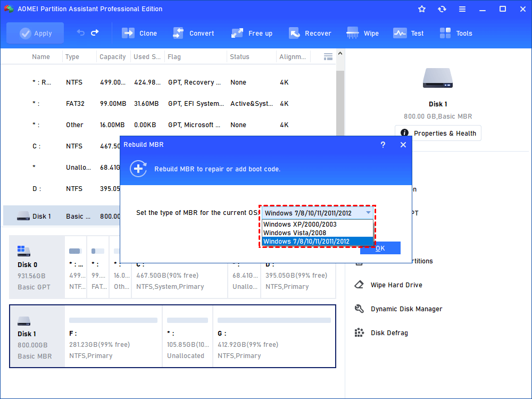Open the Free up tool
The width and height of the screenshot is (532, 399).
pyautogui.click(x=252, y=33)
